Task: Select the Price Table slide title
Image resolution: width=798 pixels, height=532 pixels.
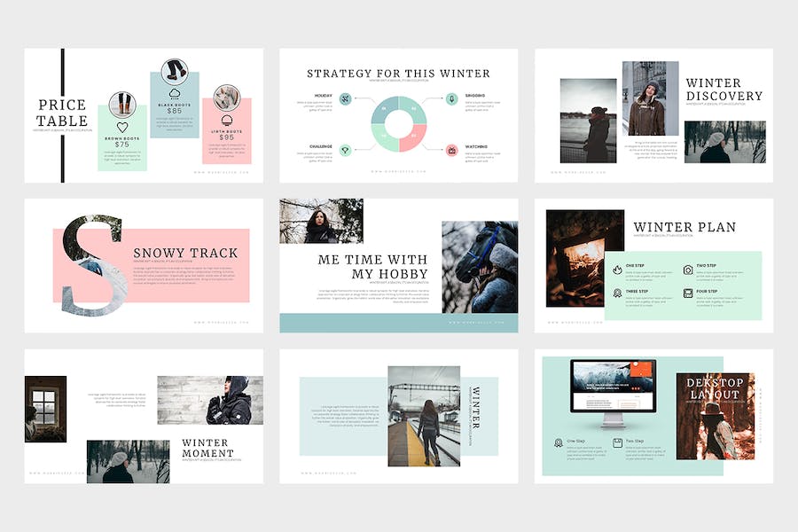Action: [62, 113]
